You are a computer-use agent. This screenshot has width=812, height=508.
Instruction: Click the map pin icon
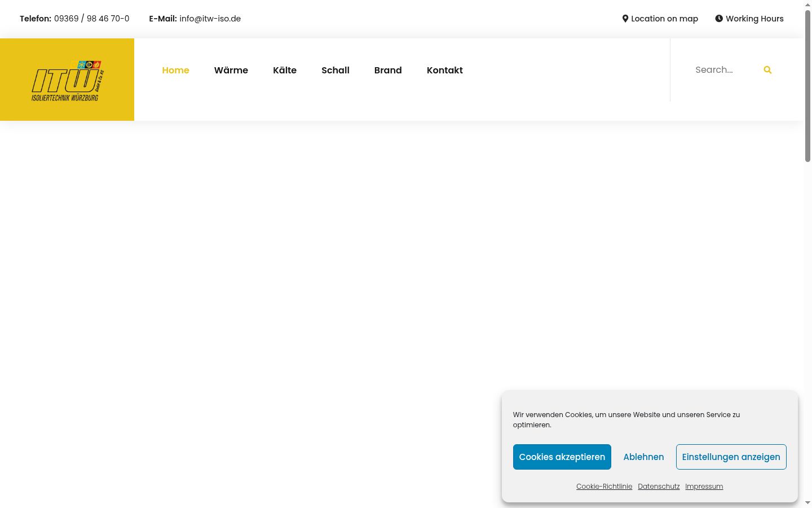pos(625,19)
